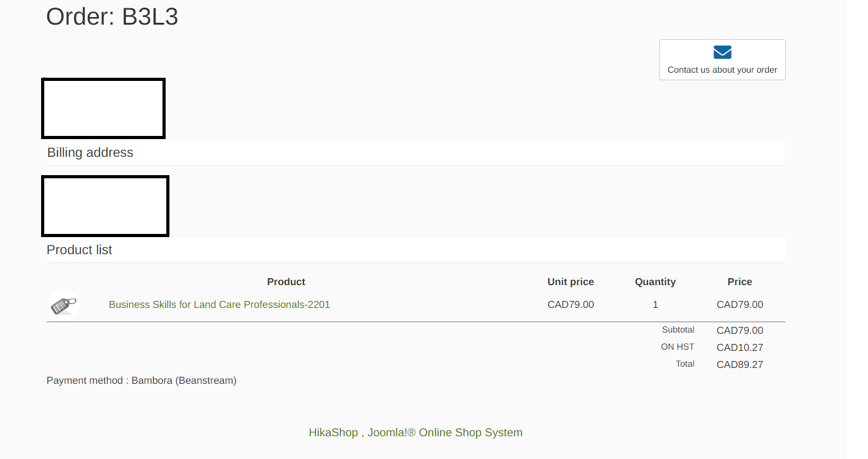Click the Total label in the summary
The height and width of the screenshot is (459, 868).
pyautogui.click(x=685, y=364)
